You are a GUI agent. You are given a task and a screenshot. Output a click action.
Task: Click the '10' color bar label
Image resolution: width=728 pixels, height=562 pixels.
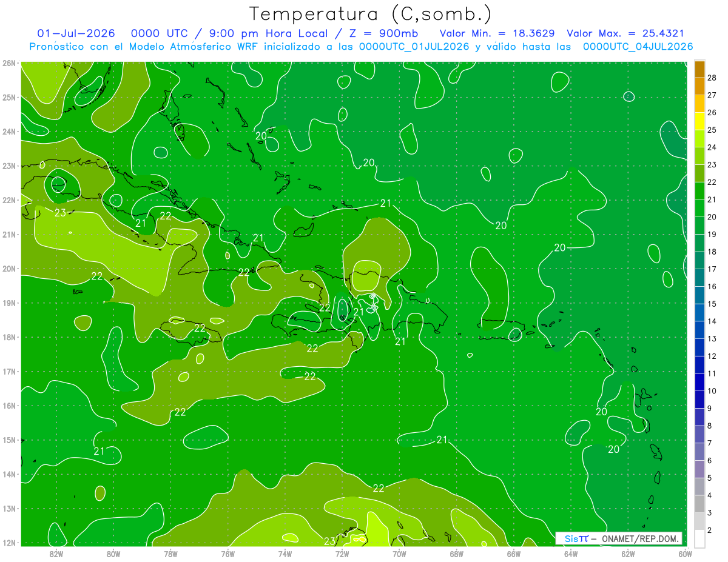tap(712, 391)
